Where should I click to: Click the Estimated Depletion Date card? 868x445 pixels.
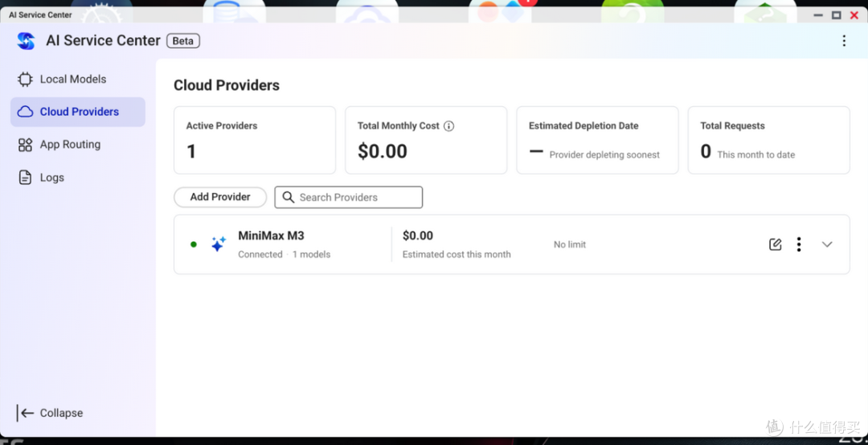click(x=597, y=140)
